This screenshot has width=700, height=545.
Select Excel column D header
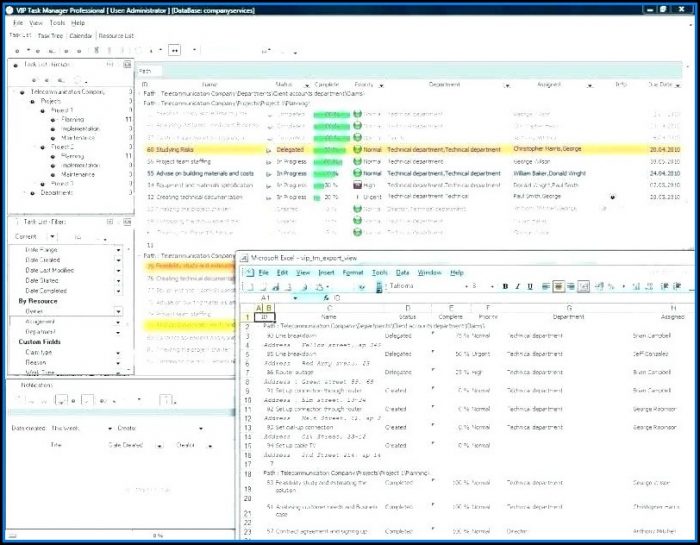click(408, 308)
